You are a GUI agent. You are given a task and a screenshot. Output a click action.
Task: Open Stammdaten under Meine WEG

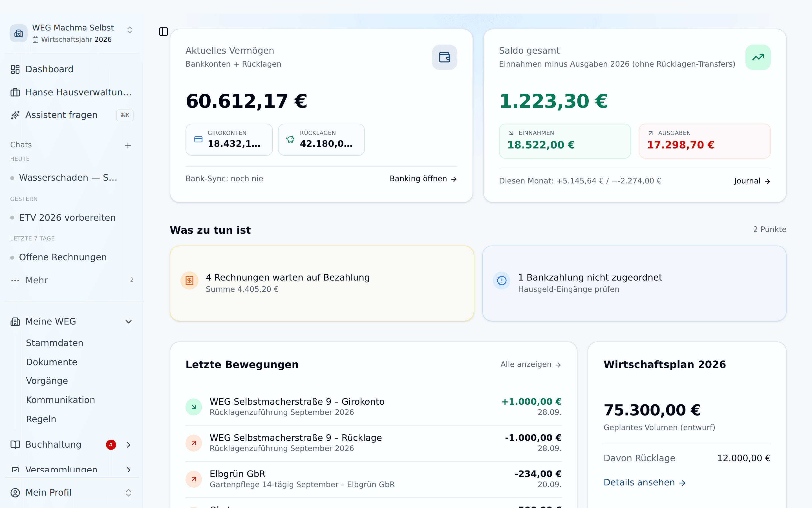coord(54,343)
